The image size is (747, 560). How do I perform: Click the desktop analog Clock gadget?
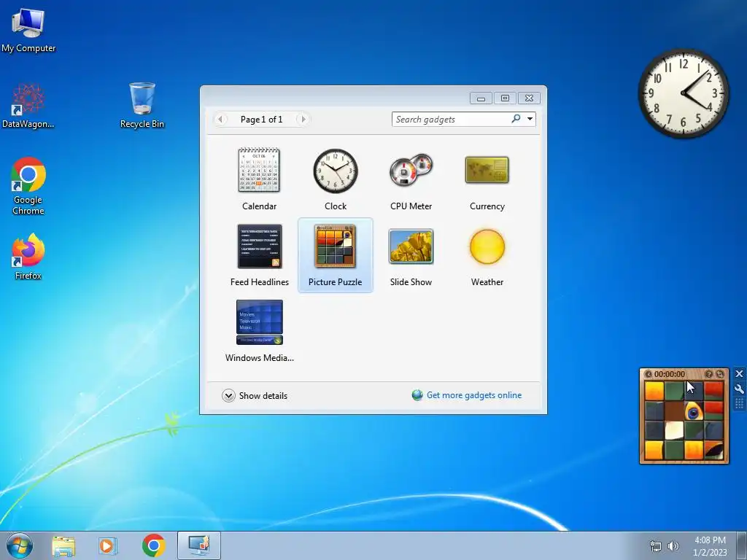[x=684, y=93]
